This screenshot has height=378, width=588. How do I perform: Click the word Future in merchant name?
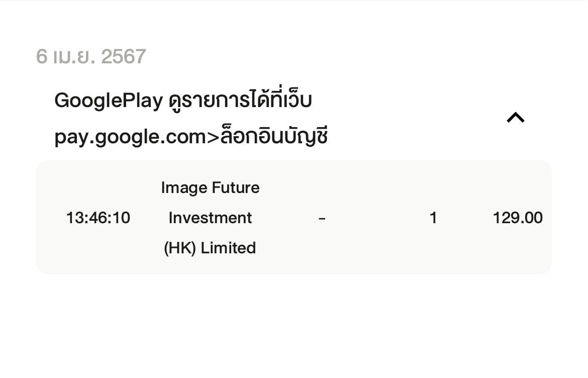(235, 187)
